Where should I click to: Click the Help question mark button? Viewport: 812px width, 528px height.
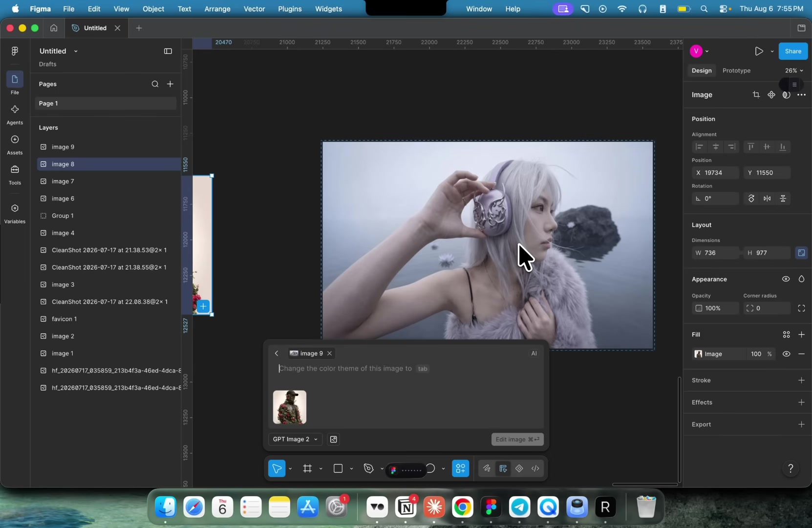pyautogui.click(x=791, y=468)
